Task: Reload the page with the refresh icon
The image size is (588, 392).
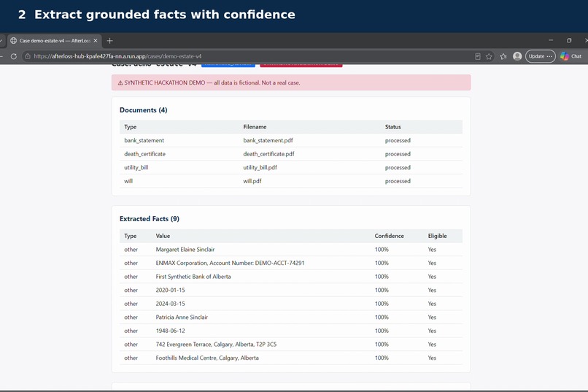Action: point(14,56)
